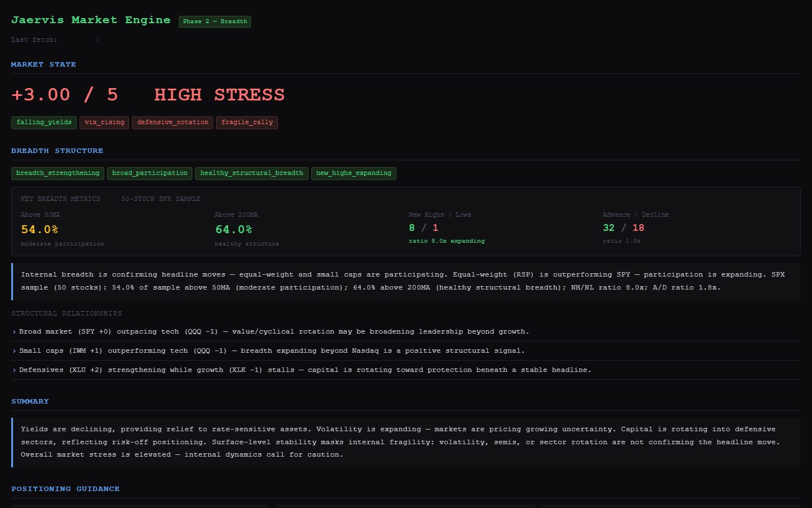812x508 pixels.
Task: Click the chevron beside the Broad market row
Action: pos(14,332)
